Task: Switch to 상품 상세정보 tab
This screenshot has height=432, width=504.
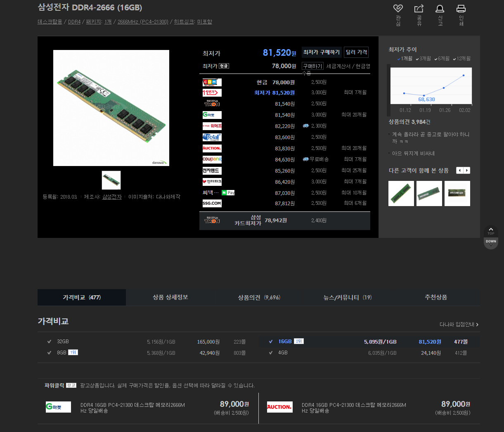Action: tap(170, 297)
